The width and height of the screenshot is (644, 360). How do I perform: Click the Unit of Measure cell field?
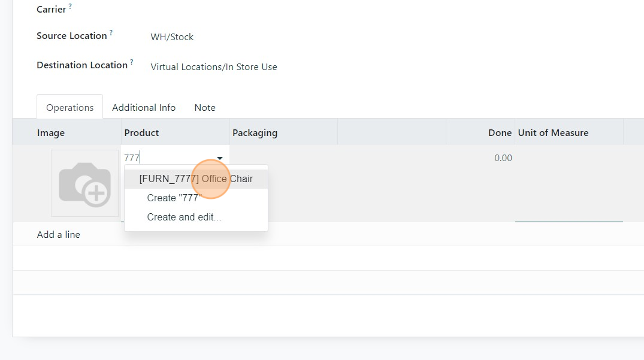(x=569, y=183)
